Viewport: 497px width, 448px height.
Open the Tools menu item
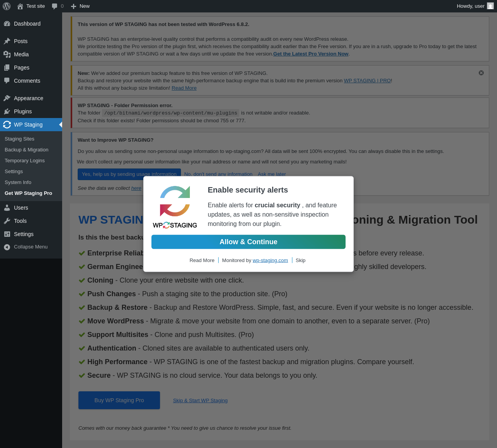[x=31, y=221]
